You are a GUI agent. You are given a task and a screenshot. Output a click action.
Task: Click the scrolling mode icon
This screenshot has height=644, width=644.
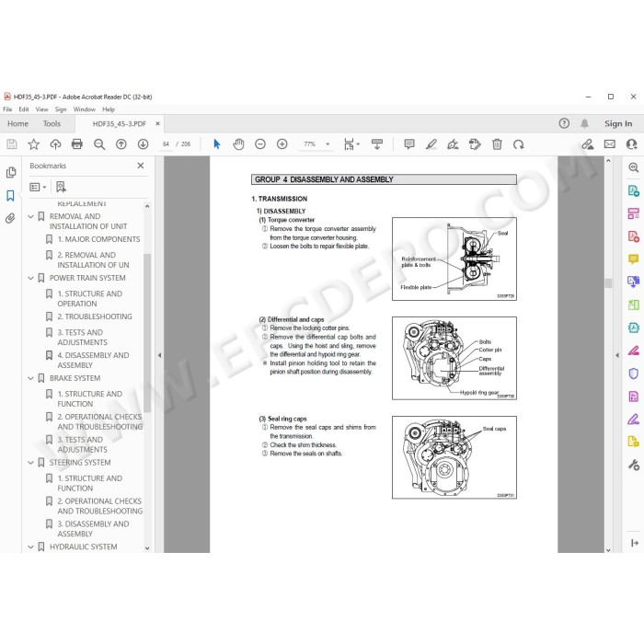(x=377, y=144)
